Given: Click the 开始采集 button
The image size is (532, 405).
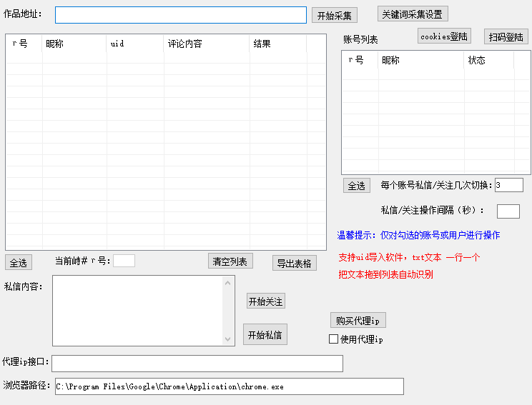Looking at the screenshot, I should (x=334, y=16).
